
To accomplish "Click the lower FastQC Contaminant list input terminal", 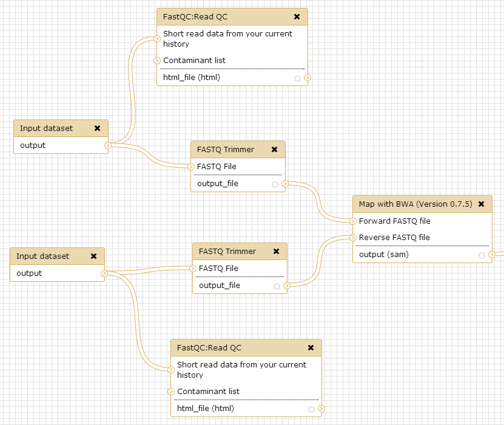I will pos(171,392).
